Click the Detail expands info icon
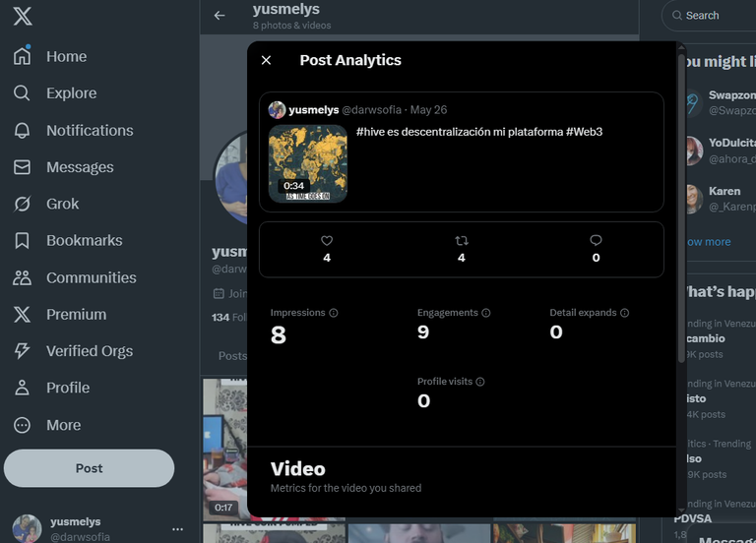The width and height of the screenshot is (756, 543). click(624, 313)
